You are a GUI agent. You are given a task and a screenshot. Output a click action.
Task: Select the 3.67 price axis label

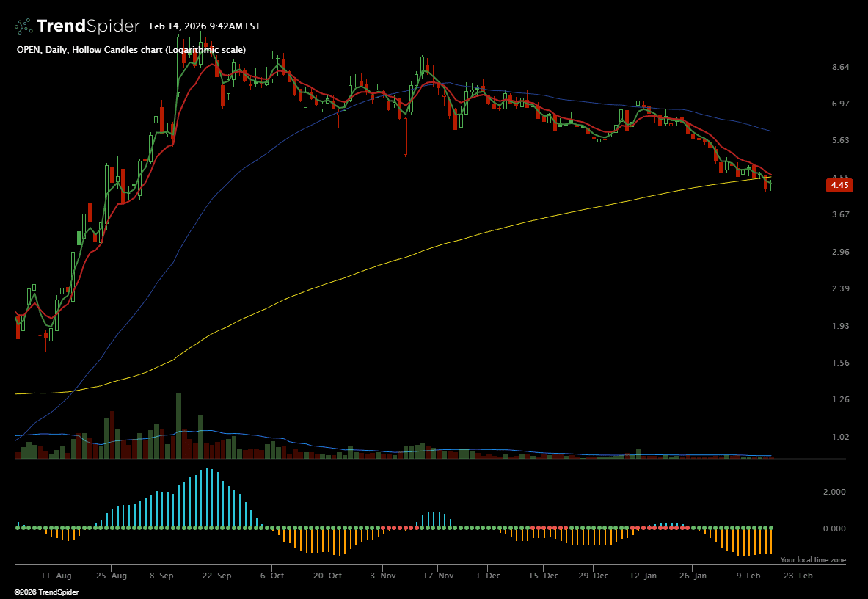point(839,214)
